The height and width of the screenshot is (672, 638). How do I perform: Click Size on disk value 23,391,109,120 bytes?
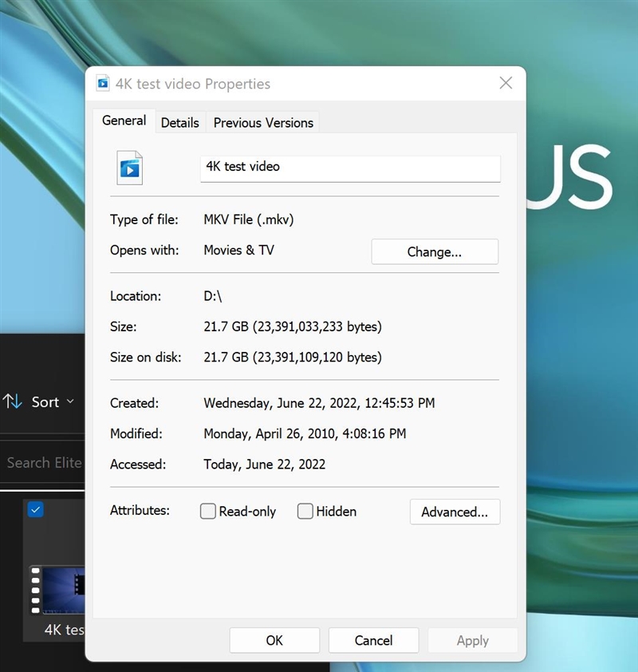pos(293,357)
